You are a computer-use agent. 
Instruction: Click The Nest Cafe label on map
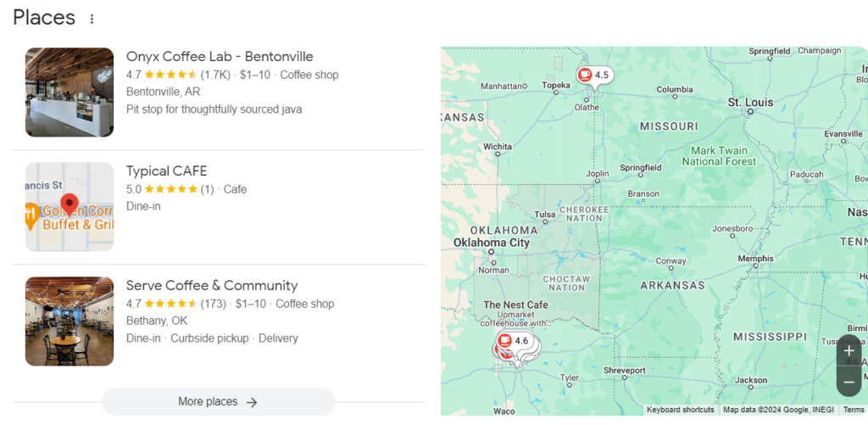[x=515, y=305]
